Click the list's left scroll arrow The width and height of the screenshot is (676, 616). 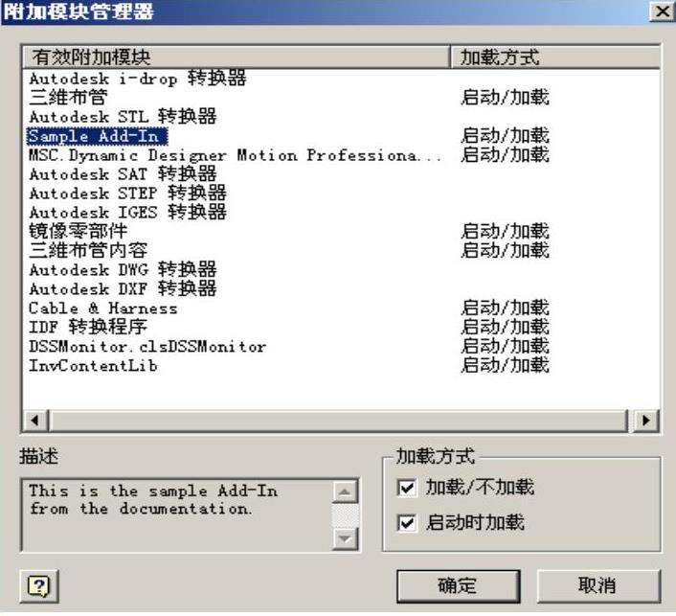pyautogui.click(x=35, y=421)
